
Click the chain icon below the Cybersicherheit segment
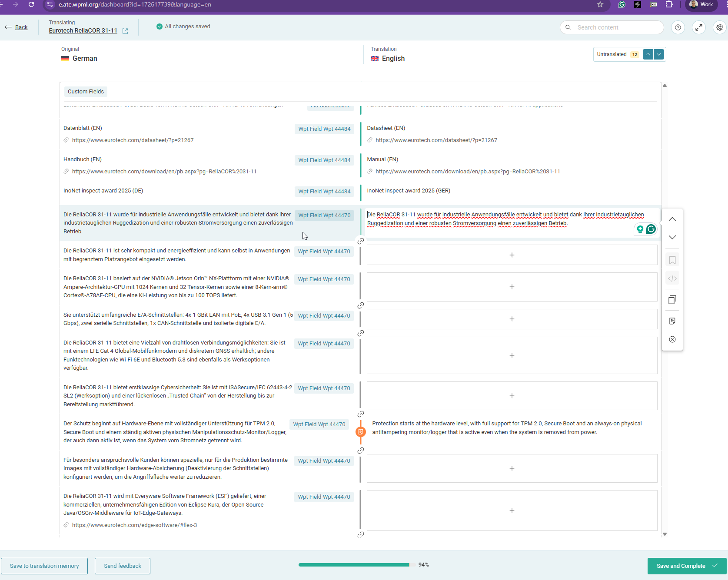click(x=361, y=414)
